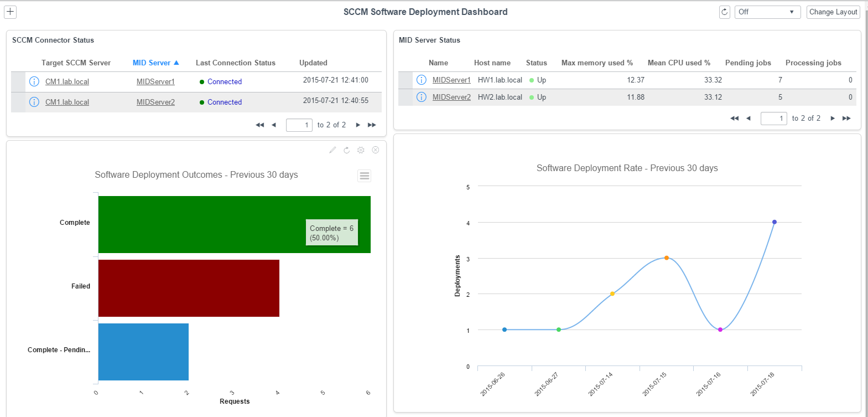The height and width of the screenshot is (417, 868).
Task: Click the Software Deployment Outcomes chart title
Action: (x=196, y=174)
